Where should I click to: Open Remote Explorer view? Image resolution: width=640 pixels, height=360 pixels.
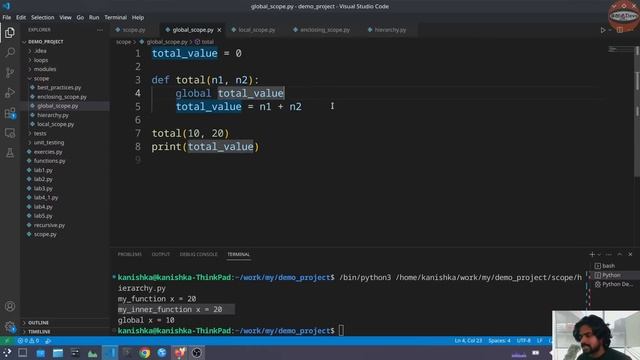(10, 133)
